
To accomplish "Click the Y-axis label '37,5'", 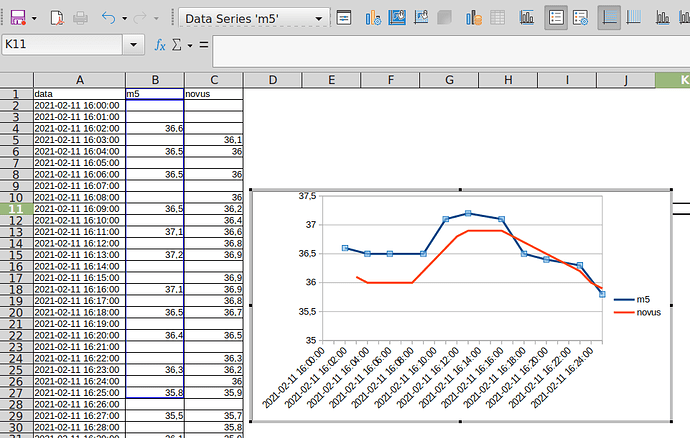I will [x=307, y=196].
